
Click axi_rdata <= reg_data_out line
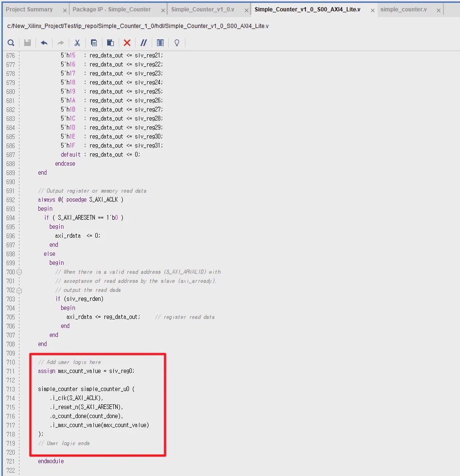[x=103, y=317]
